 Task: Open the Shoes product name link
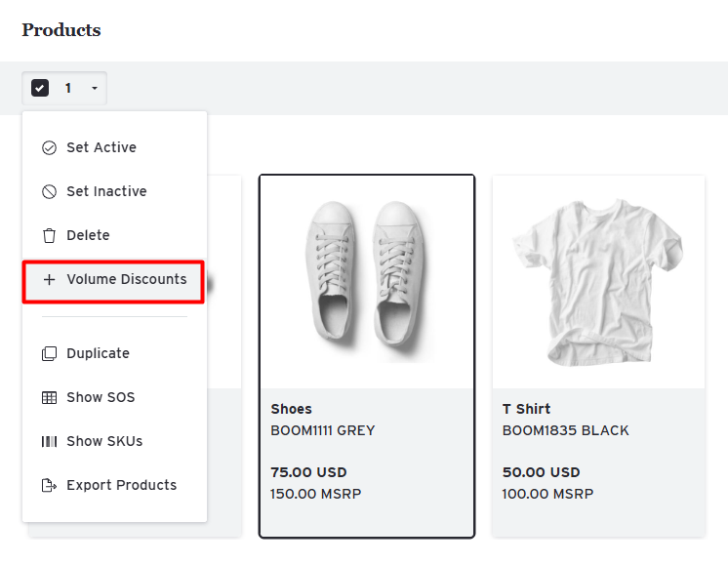[x=291, y=410]
